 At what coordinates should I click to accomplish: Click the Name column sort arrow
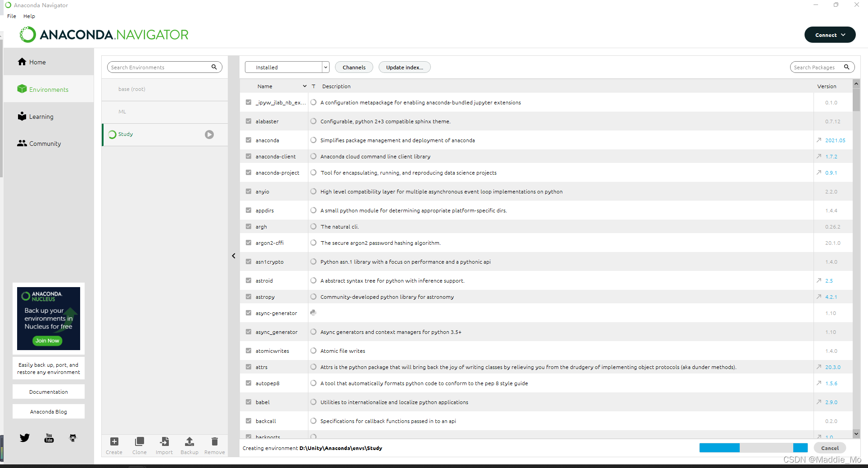305,86
